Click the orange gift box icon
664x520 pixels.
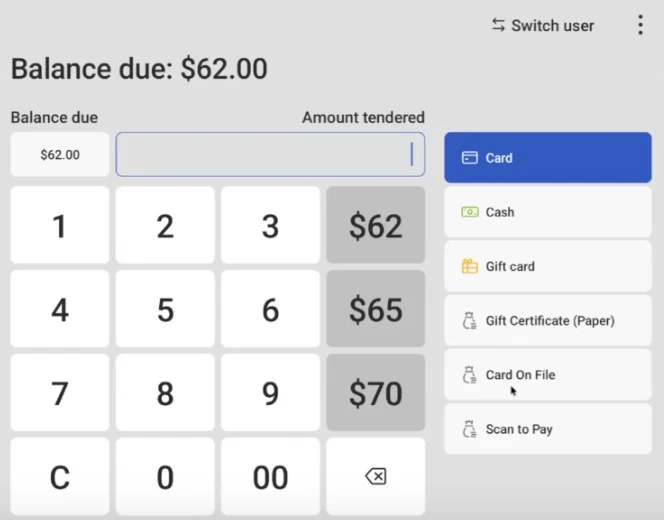click(x=470, y=266)
